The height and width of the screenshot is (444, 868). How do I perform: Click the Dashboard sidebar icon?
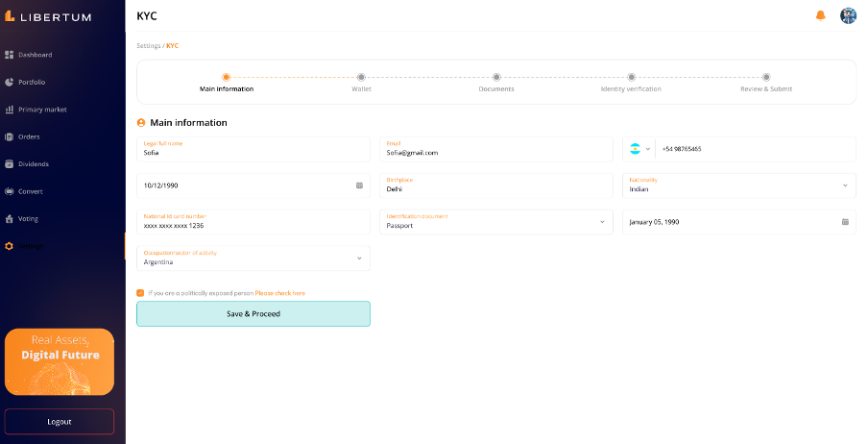[x=10, y=55]
